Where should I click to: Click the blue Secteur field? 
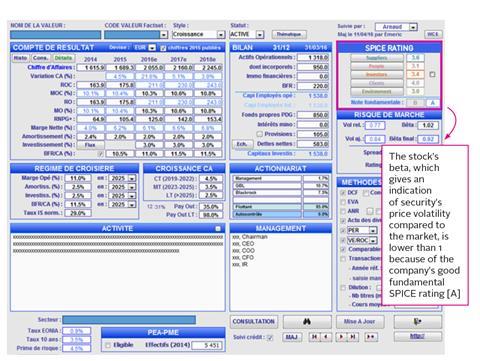click(x=129, y=320)
